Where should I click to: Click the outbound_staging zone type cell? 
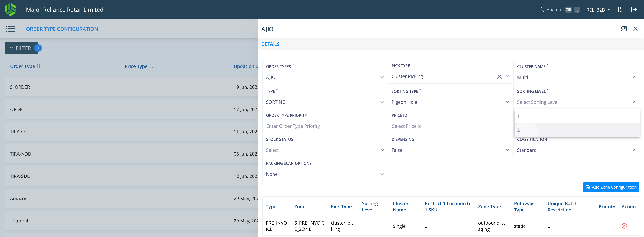click(491, 226)
